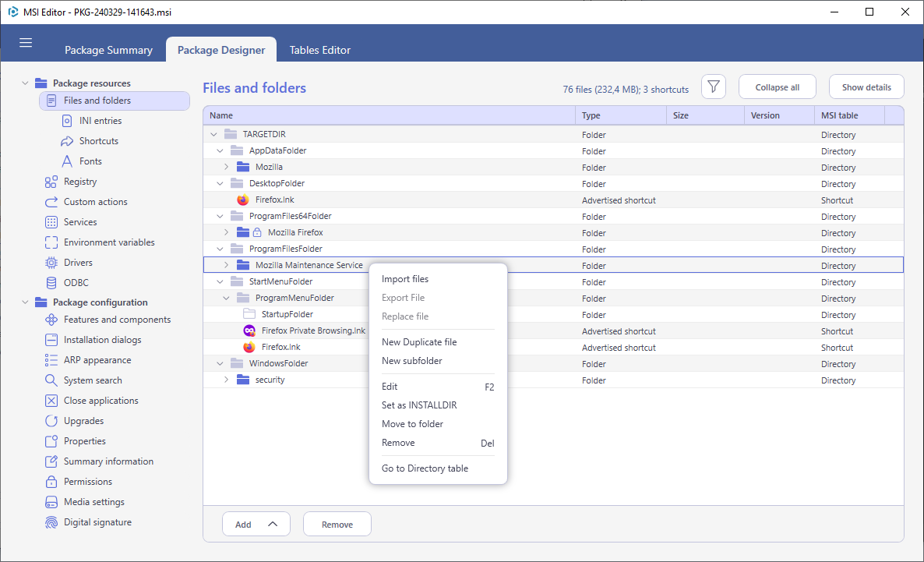Viewport: 924px width, 562px height.
Task: Click the Environment variables bracket icon
Action: [x=51, y=242]
